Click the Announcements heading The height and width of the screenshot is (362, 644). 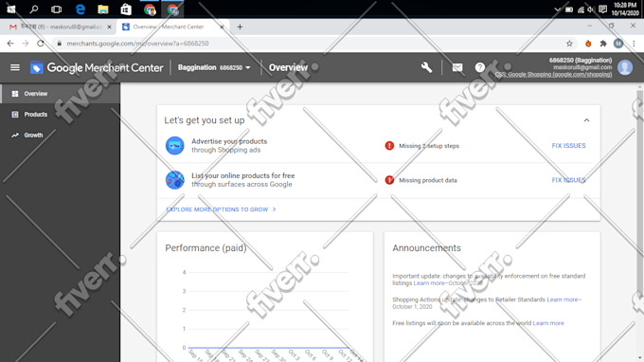tap(426, 248)
